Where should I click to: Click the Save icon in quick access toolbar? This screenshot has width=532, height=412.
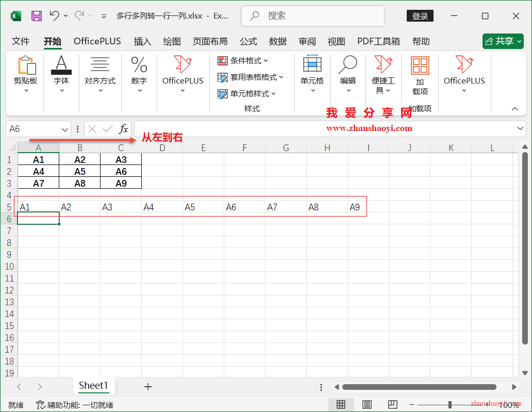(36, 16)
